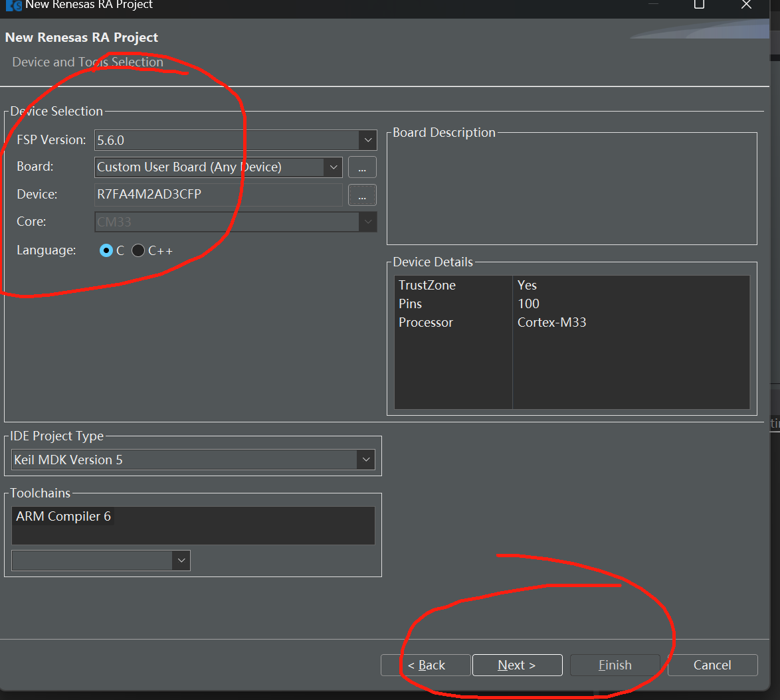Select the C++ language radio button
The width and height of the screenshot is (780, 700).
click(138, 250)
